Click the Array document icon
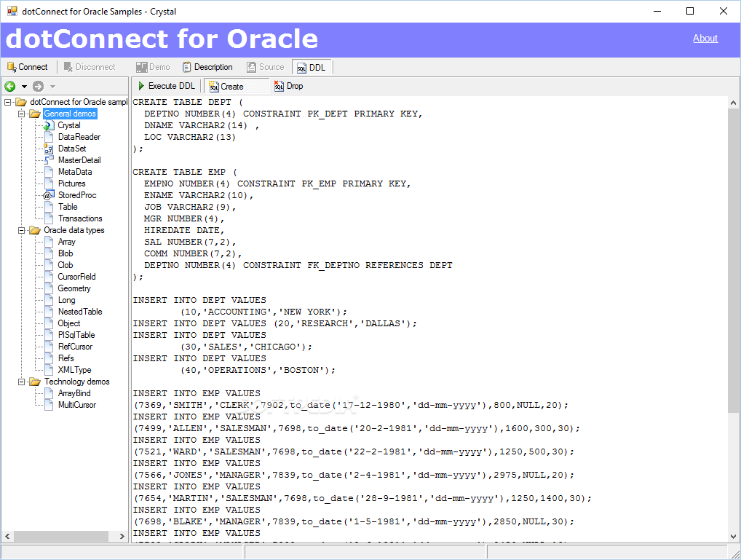The height and width of the screenshot is (560, 741). (49, 242)
